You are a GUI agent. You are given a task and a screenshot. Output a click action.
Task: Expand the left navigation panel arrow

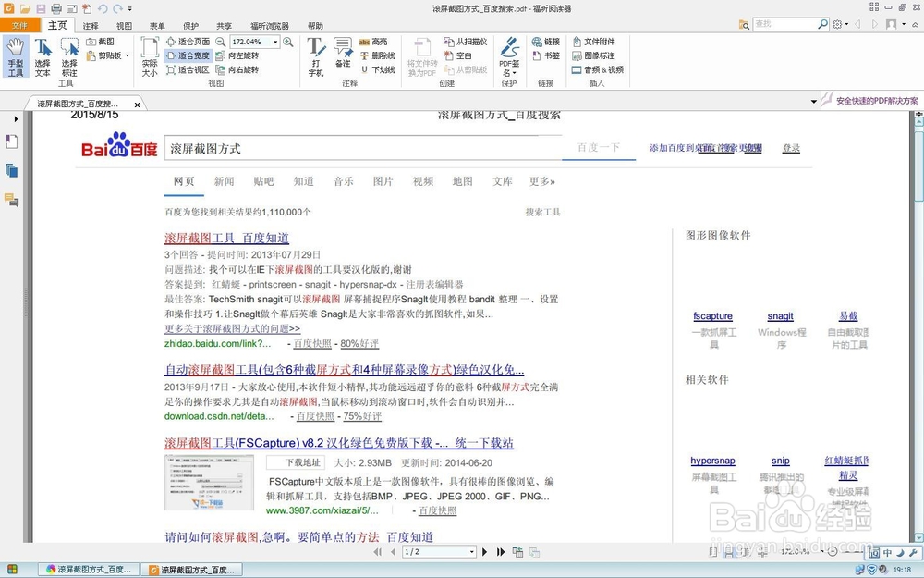click(16, 119)
